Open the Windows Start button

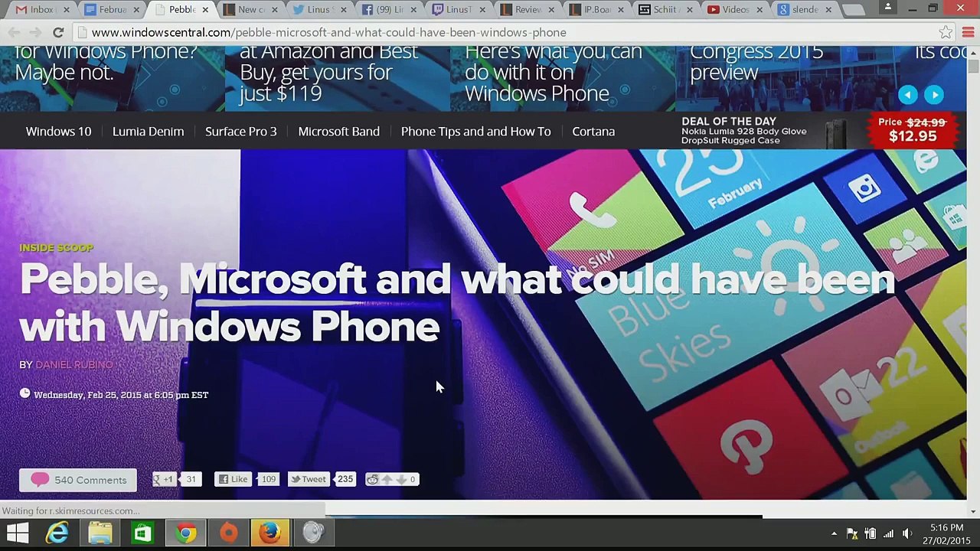[18, 533]
